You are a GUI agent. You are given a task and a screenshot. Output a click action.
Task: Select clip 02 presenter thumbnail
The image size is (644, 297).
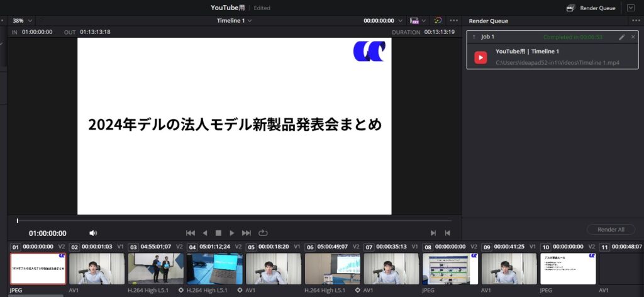pos(97,269)
